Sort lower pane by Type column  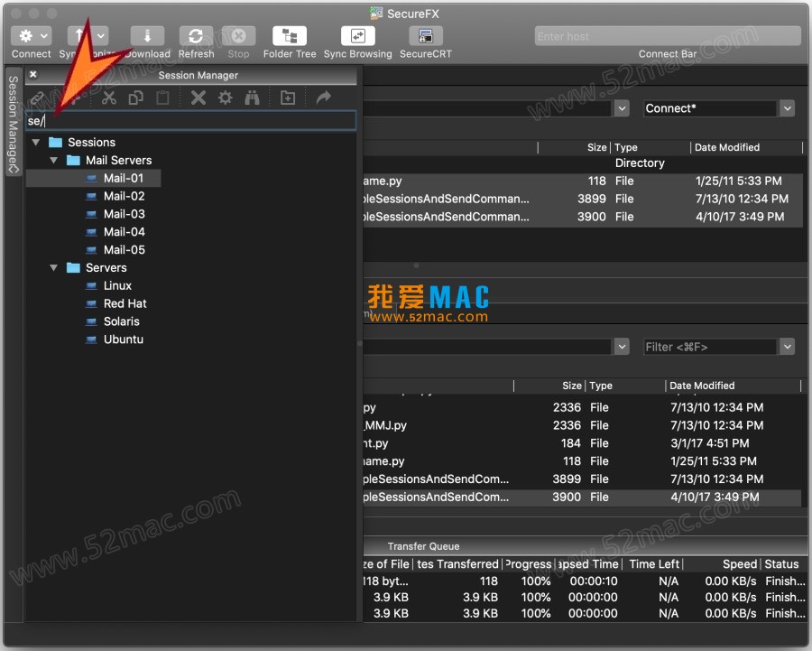[601, 386]
